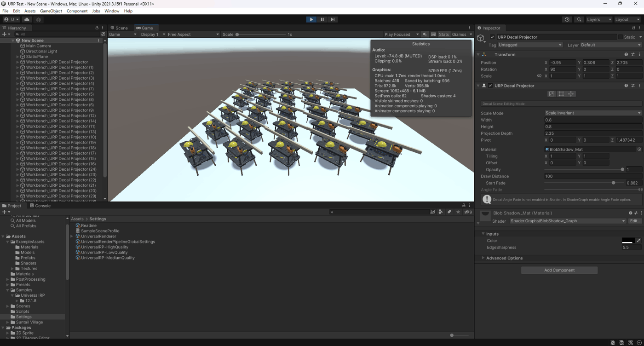Open the Assets menu
The width and height of the screenshot is (644, 346).
click(30, 11)
